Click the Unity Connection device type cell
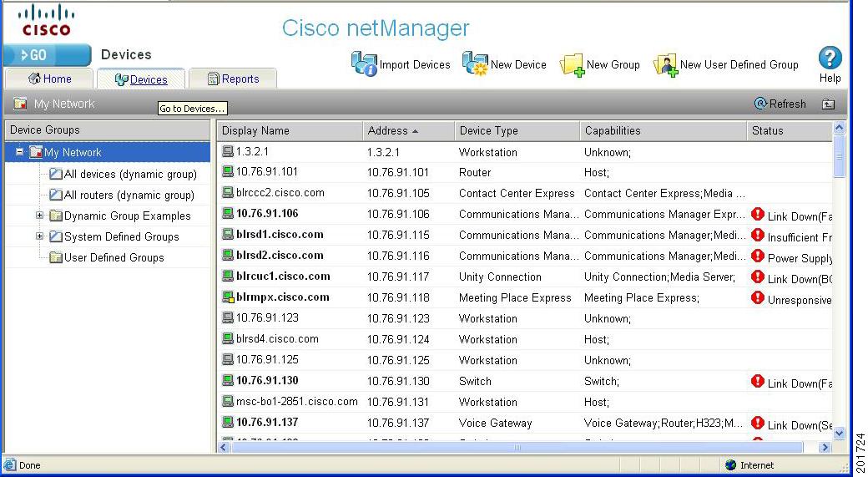 (x=500, y=277)
